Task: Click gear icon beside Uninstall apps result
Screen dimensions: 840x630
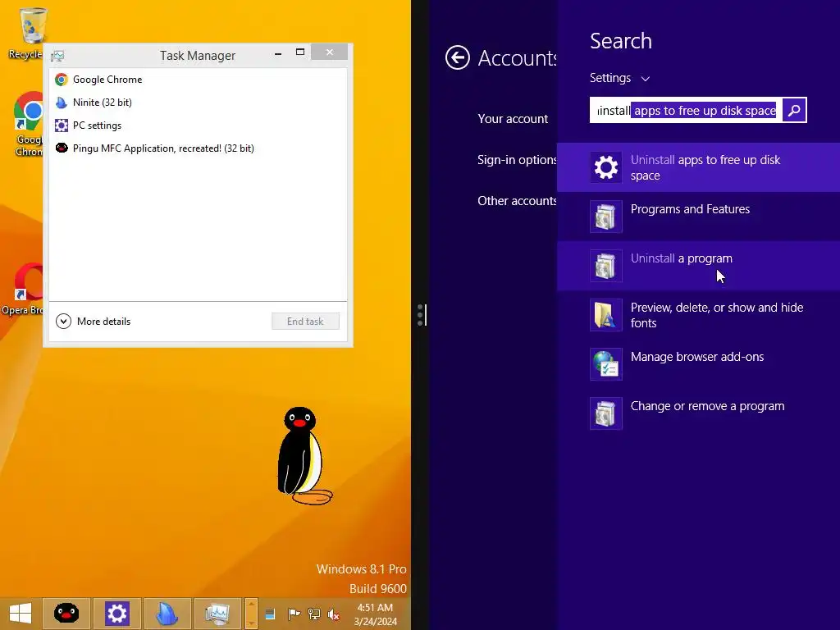Action: coord(606,167)
